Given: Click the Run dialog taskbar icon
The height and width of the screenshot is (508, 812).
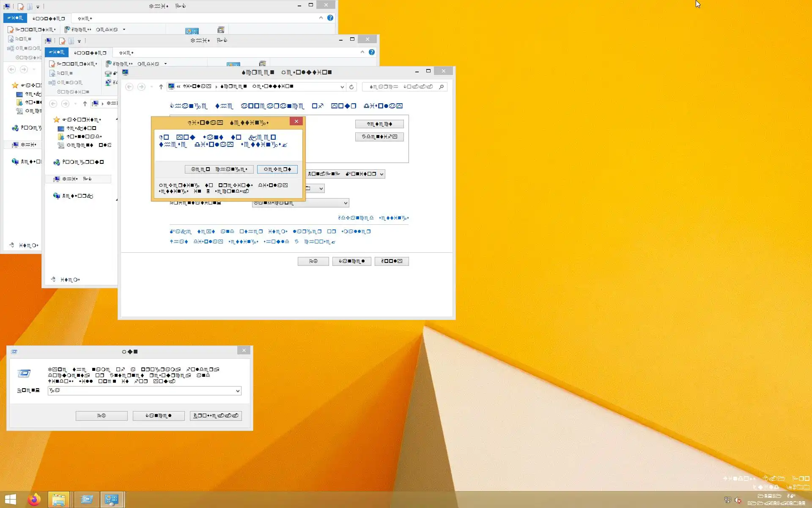Looking at the screenshot, I should tap(87, 500).
